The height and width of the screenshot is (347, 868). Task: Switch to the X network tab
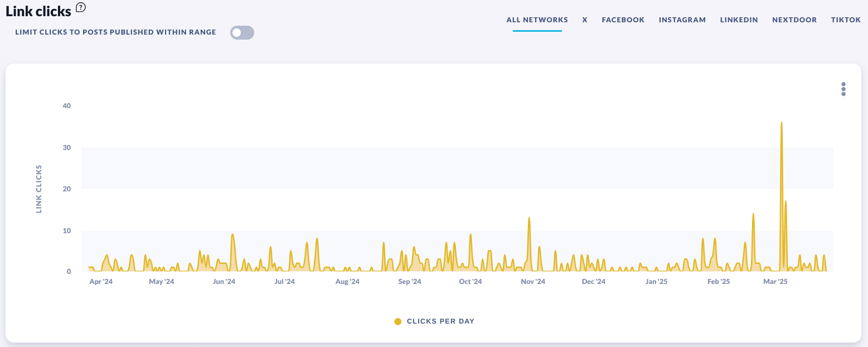point(585,20)
